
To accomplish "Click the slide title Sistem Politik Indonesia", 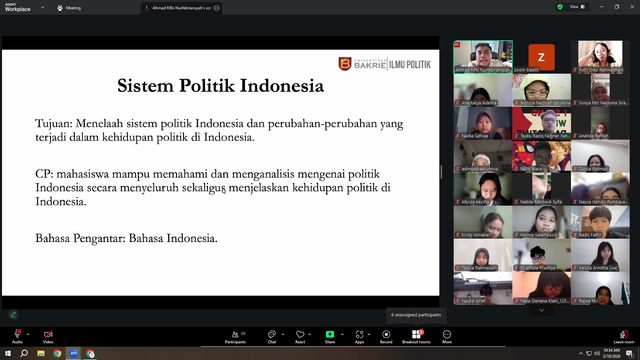I will click(220, 86).
